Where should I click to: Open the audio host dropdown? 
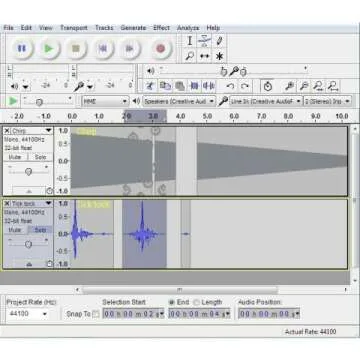[x=105, y=101]
